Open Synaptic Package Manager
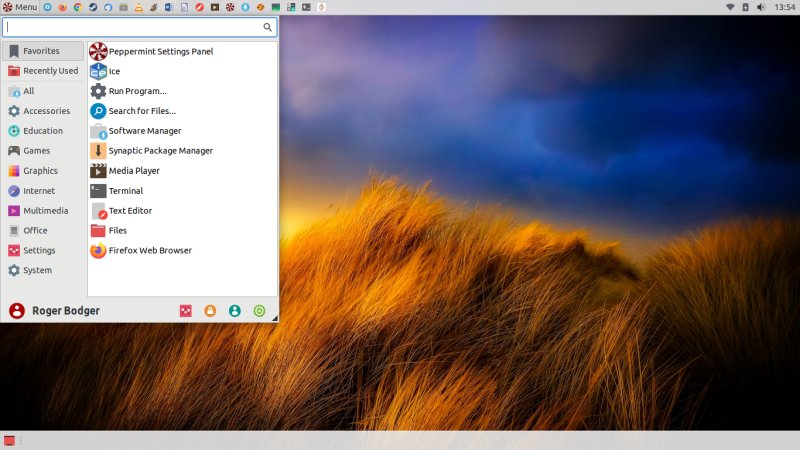 click(160, 151)
